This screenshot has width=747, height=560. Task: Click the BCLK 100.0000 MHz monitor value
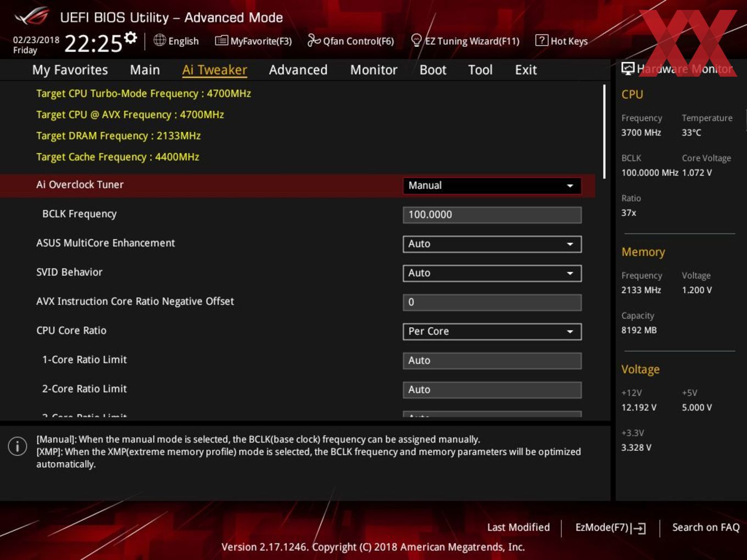[x=650, y=172]
